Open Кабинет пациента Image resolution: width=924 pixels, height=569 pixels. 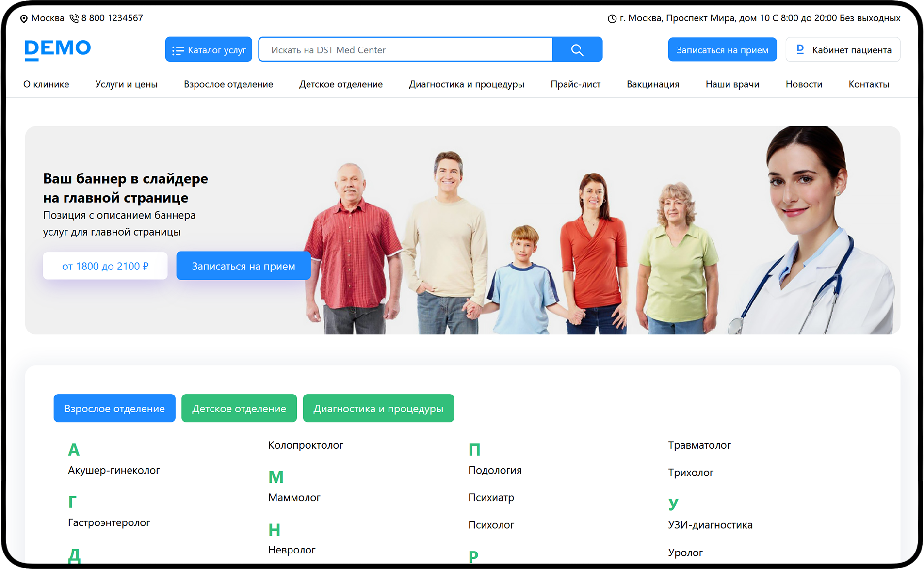pyautogui.click(x=843, y=49)
